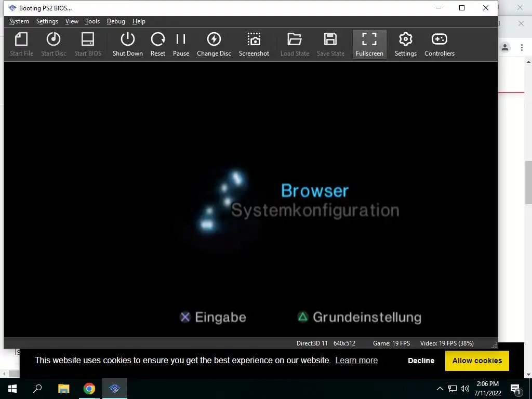The image size is (532, 399).
Task: Take a Screenshot of the game
Action: tap(254, 44)
